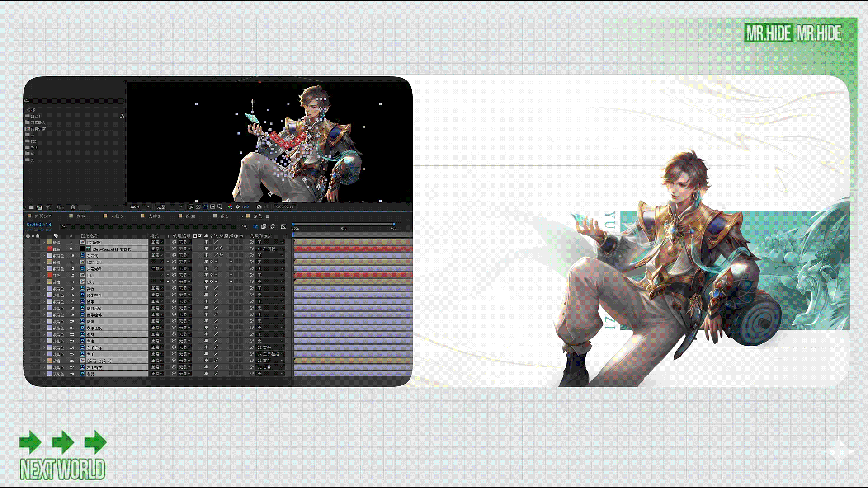Click the lavender label swatch of 武器 layer
The height and width of the screenshot is (488, 868).
(50, 288)
